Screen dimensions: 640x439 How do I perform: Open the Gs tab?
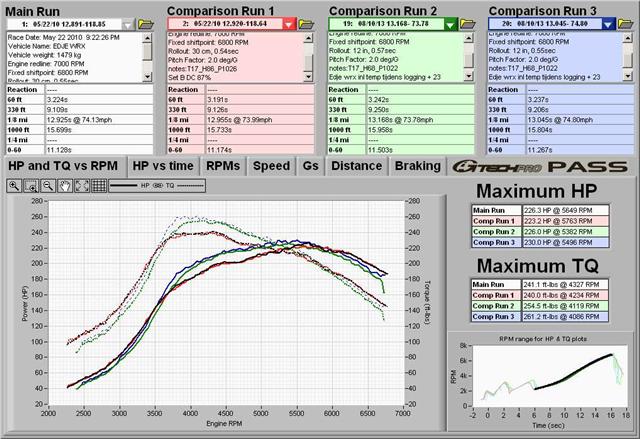pos(311,166)
